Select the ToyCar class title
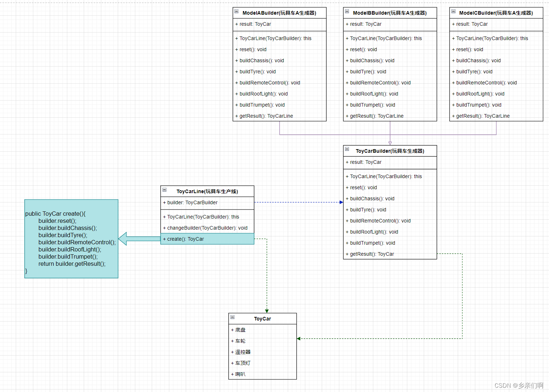Image resolution: width=549 pixels, height=392 pixels. tap(263, 319)
